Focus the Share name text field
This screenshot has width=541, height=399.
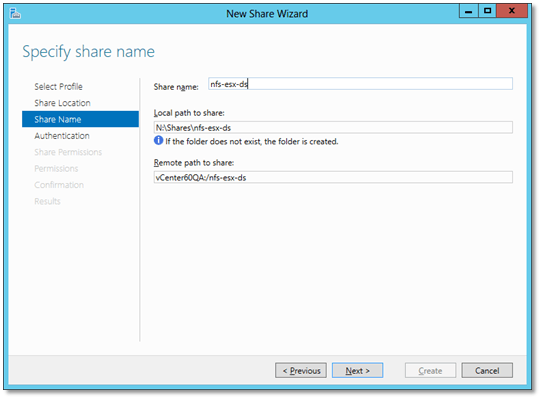tap(360, 84)
